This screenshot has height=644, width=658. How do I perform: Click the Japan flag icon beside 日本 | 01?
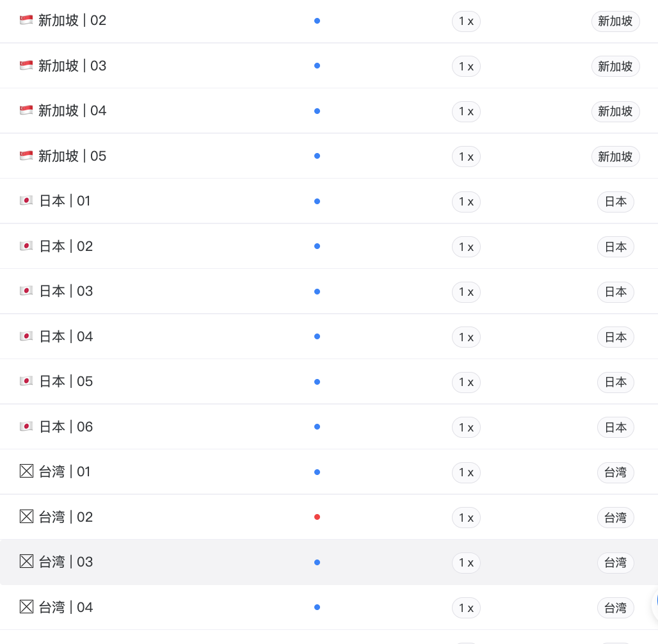[26, 200]
